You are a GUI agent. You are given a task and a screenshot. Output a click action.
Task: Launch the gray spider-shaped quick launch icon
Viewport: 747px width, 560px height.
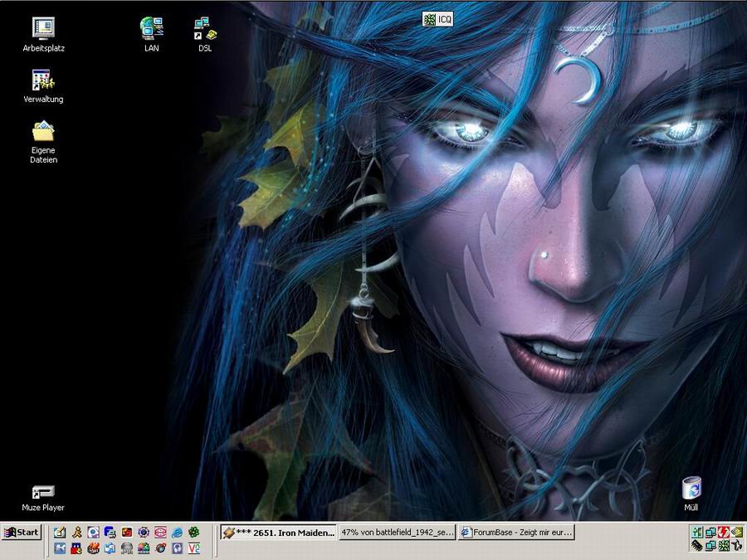[127, 548]
